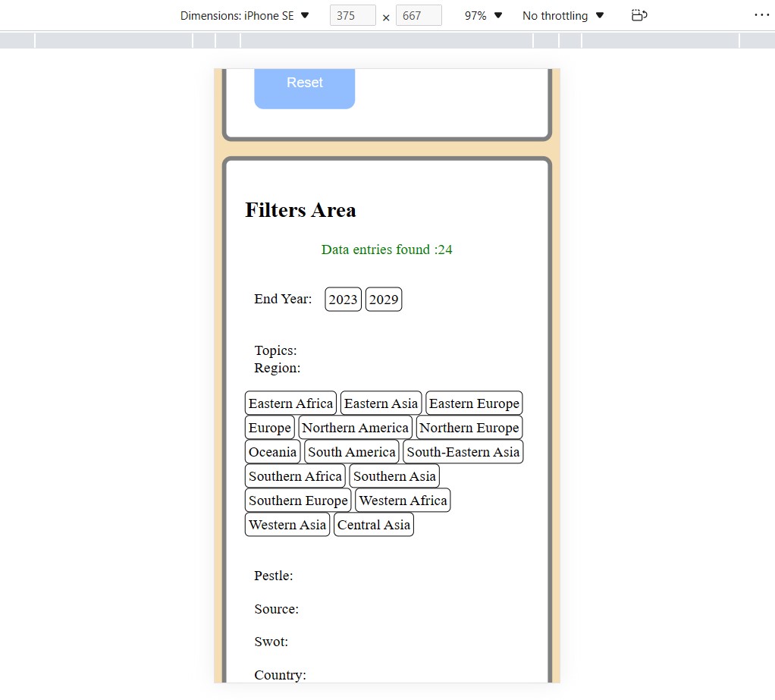Click the "Source:" label
The height and width of the screenshot is (700, 775).
276,608
